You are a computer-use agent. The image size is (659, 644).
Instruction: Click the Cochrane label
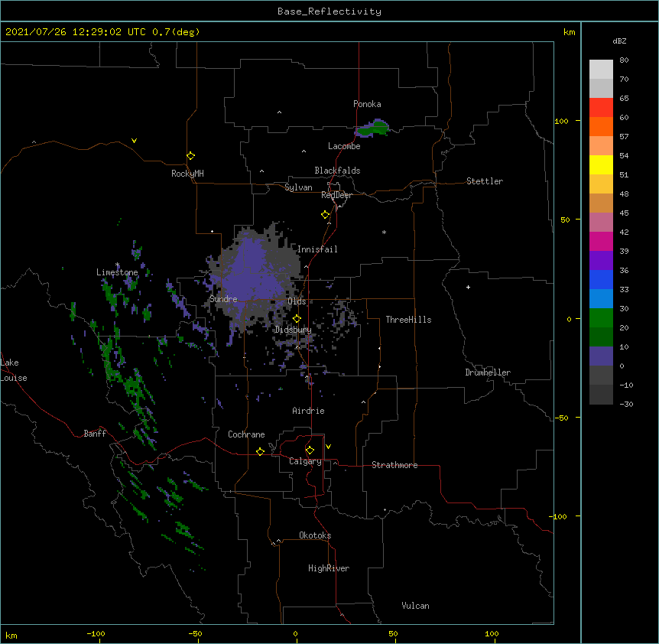point(246,434)
